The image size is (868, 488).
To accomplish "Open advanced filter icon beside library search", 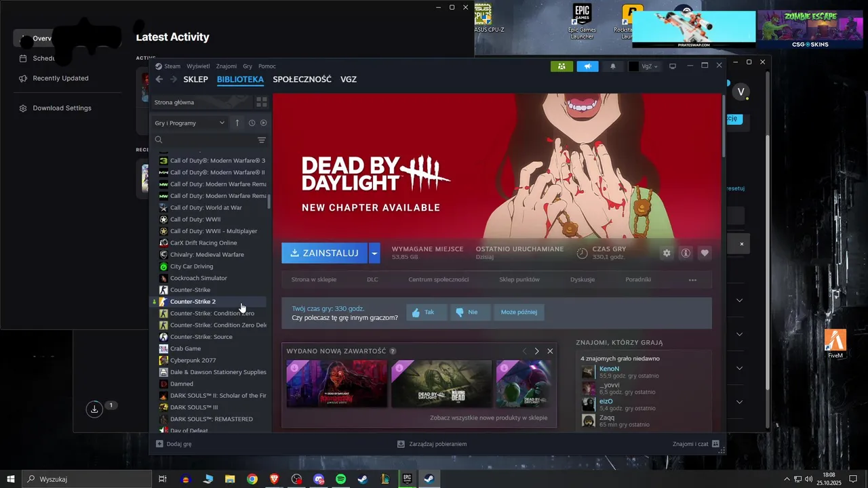I will (x=262, y=140).
